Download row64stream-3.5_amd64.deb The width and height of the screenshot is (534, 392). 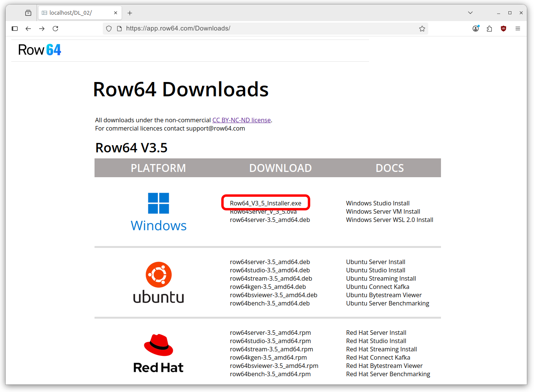tap(271, 278)
